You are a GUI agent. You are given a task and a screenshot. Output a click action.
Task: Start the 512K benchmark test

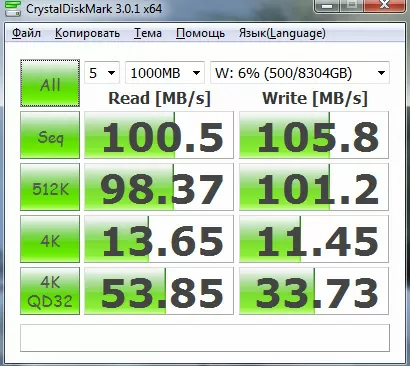[50, 187]
